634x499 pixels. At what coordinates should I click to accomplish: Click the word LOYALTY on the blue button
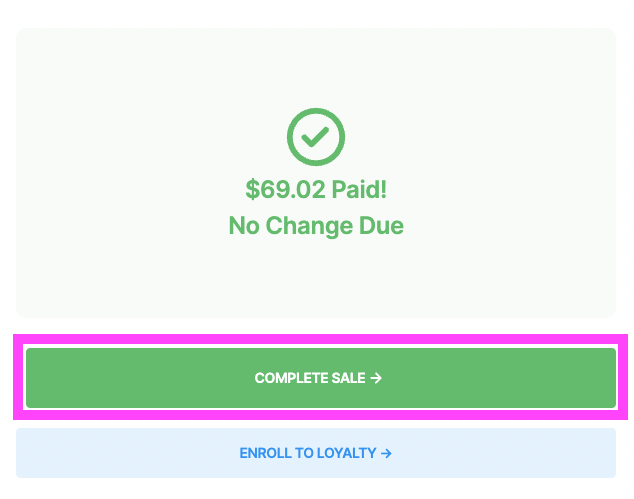click(347, 453)
